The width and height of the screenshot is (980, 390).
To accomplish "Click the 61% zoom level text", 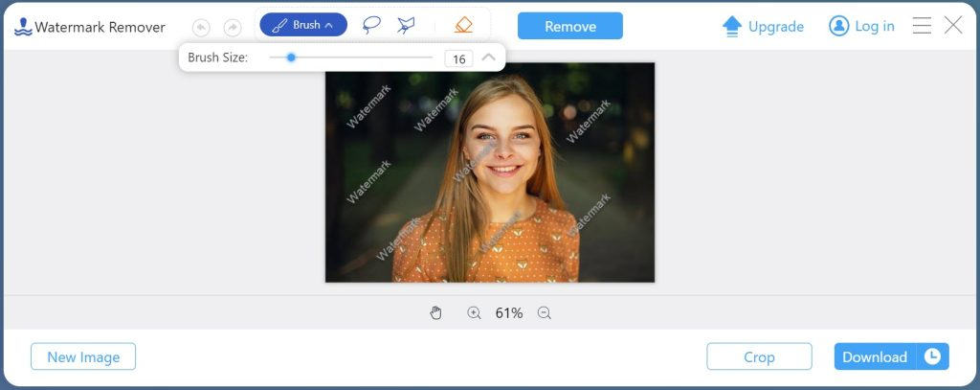I will (x=509, y=313).
